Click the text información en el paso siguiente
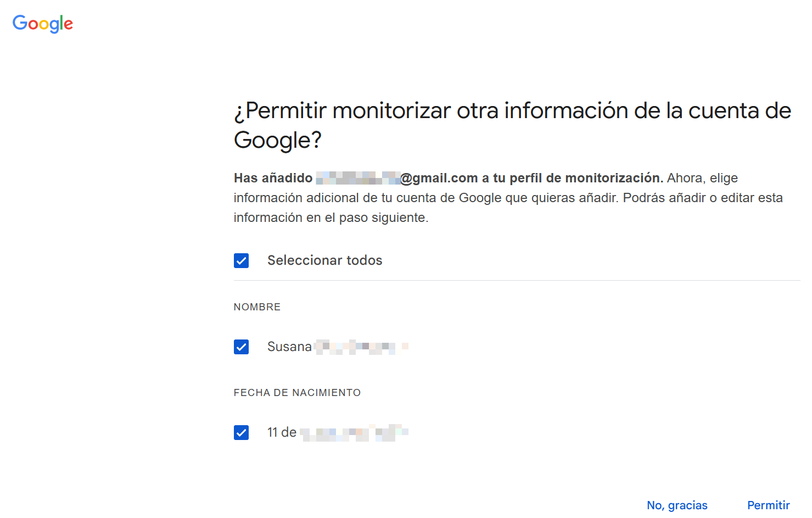The width and height of the screenshot is (812, 518). tap(331, 218)
